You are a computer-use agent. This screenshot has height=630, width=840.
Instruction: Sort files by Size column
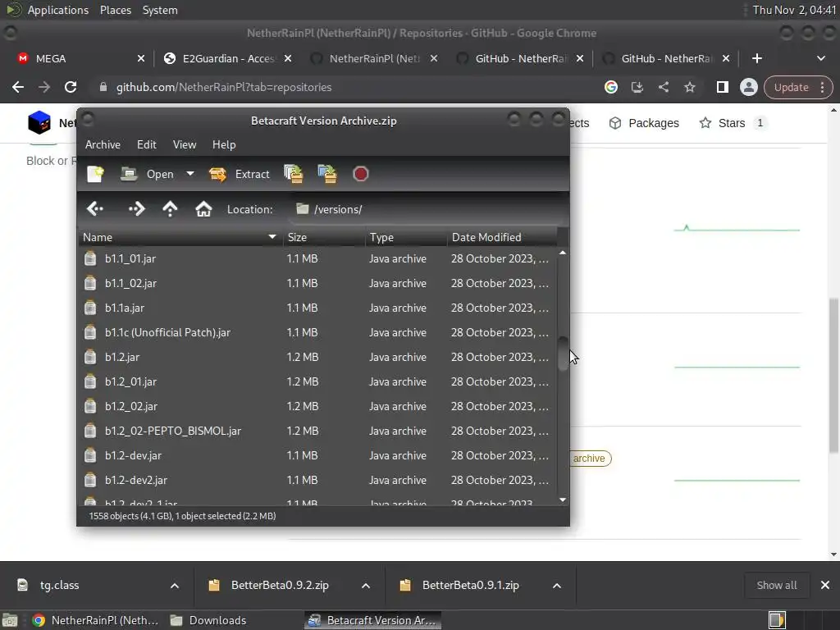[324, 237]
